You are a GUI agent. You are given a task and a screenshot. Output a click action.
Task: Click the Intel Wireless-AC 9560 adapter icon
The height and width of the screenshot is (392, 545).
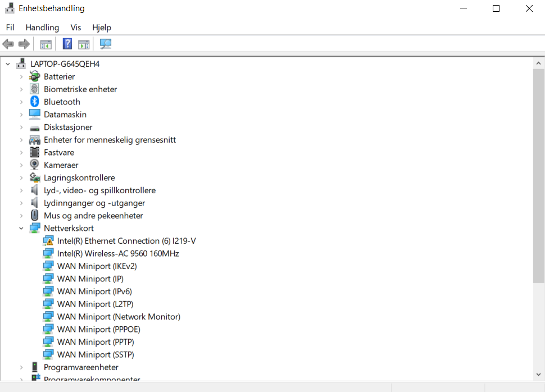pyautogui.click(x=48, y=253)
